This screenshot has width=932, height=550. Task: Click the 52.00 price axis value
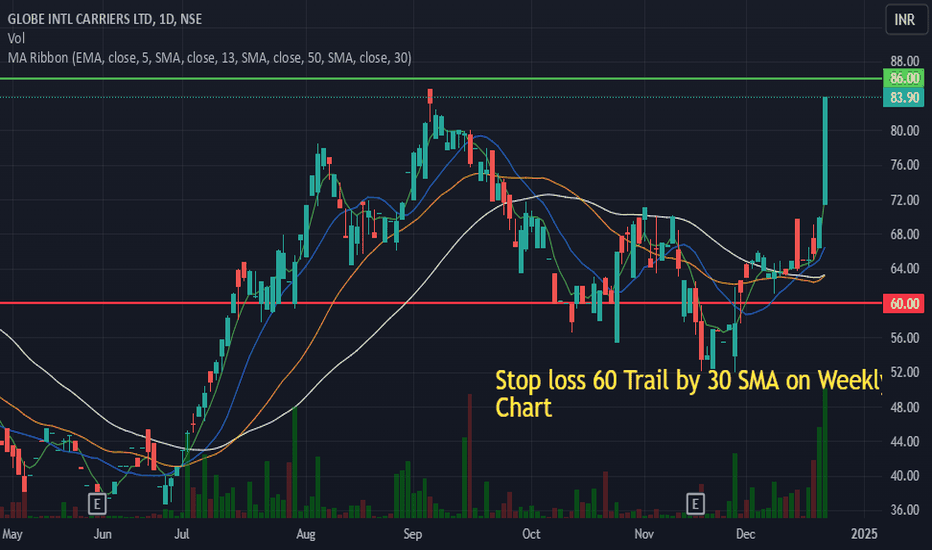point(905,372)
